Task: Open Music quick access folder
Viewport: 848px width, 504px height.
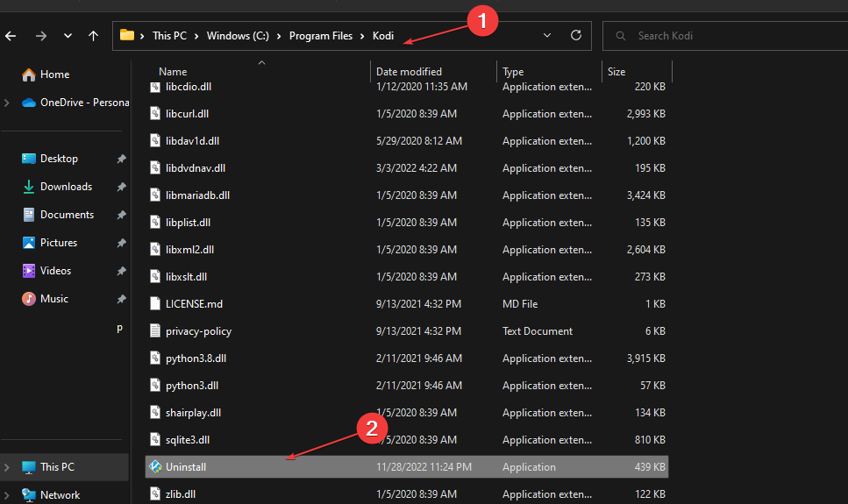Action: [45, 299]
